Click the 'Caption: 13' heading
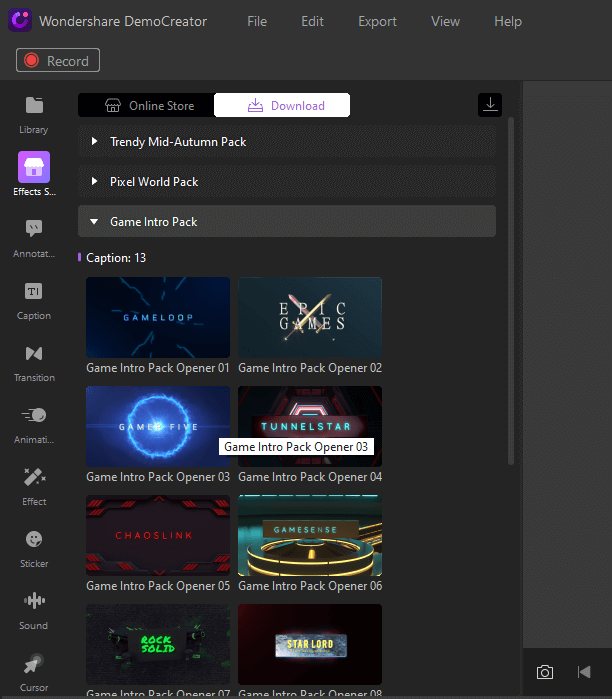Screen dimensions: 612x699 pos(116,258)
